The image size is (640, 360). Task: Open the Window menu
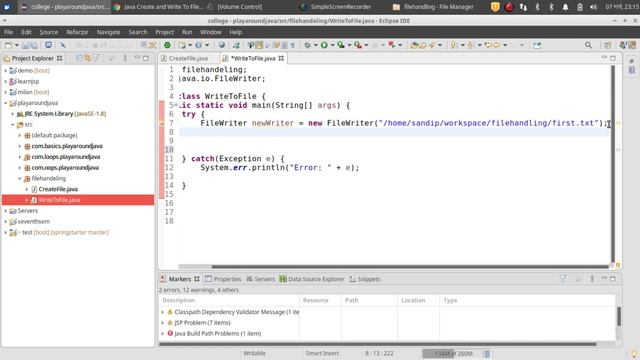(211, 32)
